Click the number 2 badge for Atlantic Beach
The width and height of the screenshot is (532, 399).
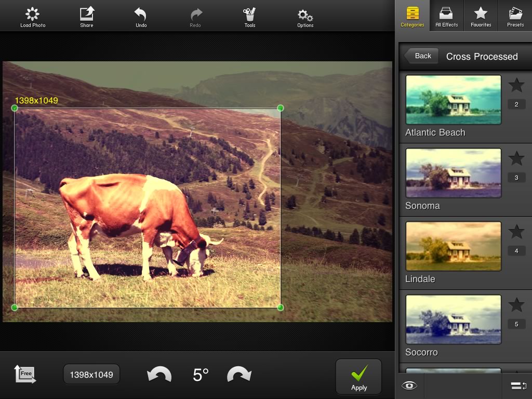(516, 104)
